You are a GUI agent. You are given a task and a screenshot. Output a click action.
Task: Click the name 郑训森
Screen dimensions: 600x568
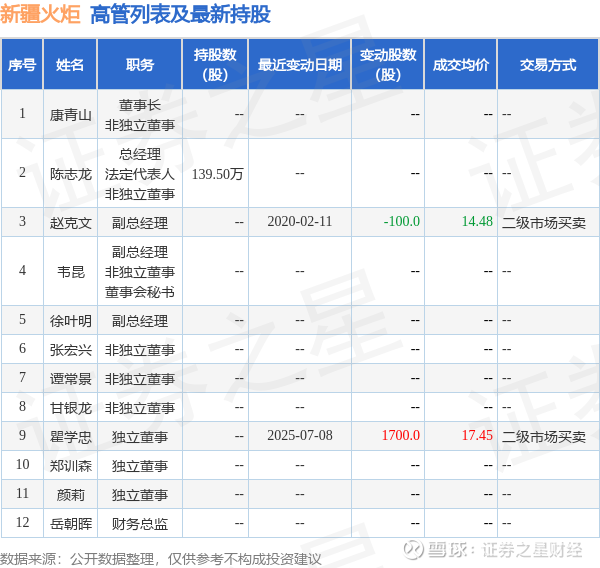click(x=71, y=466)
